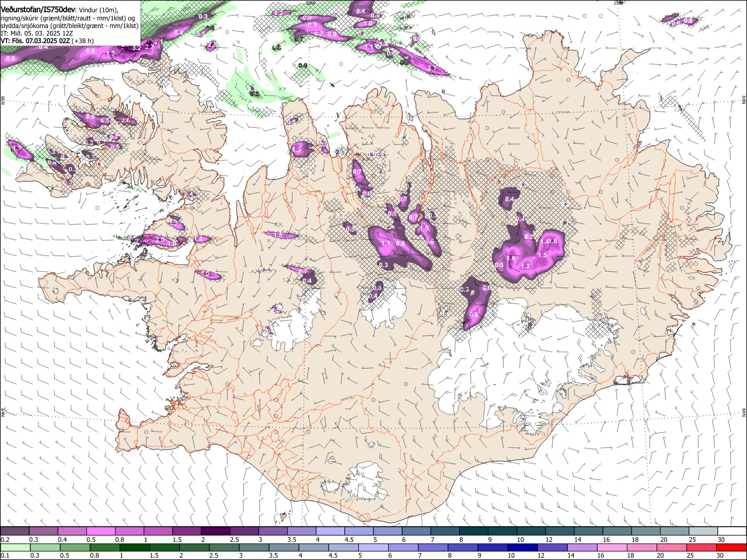Image resolution: width=747 pixels, height=560 pixels.
Task: Pick the grey-blue 3.5–4 swatch, lower legend row
Action: (284, 547)
